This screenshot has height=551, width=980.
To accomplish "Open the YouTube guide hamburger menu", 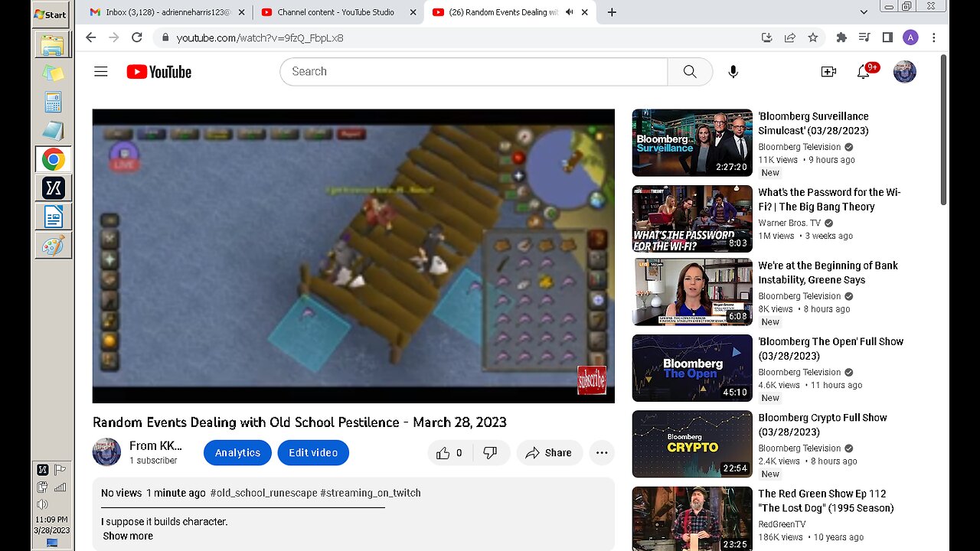I will [100, 72].
